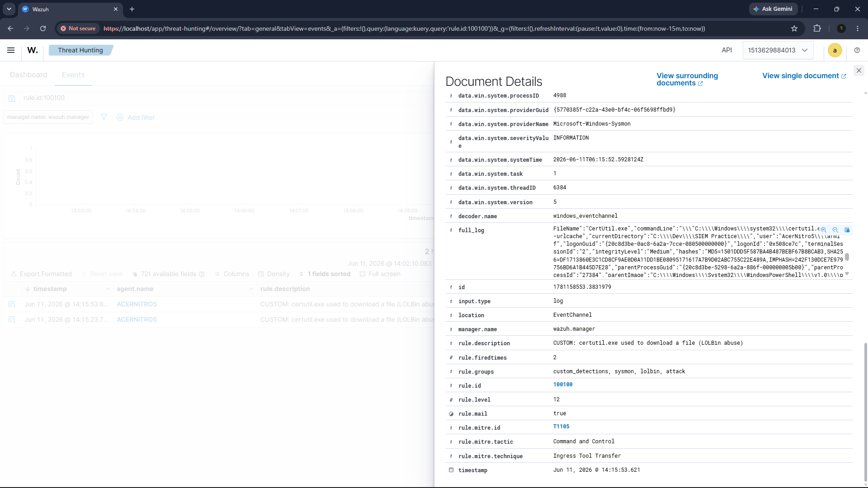Screen dimensions: 868x488
Task: Open the help icon in the Wazuh header
Action: 857,50
